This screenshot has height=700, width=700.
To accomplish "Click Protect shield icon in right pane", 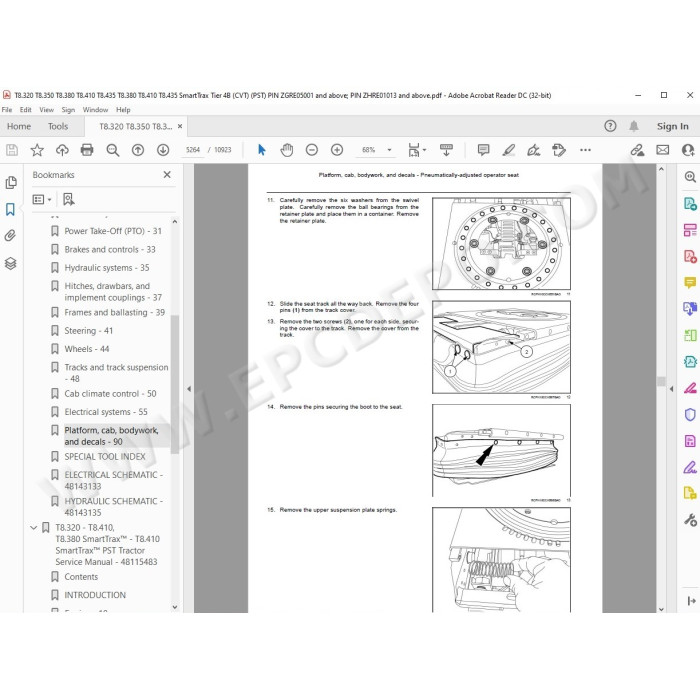I will point(690,415).
